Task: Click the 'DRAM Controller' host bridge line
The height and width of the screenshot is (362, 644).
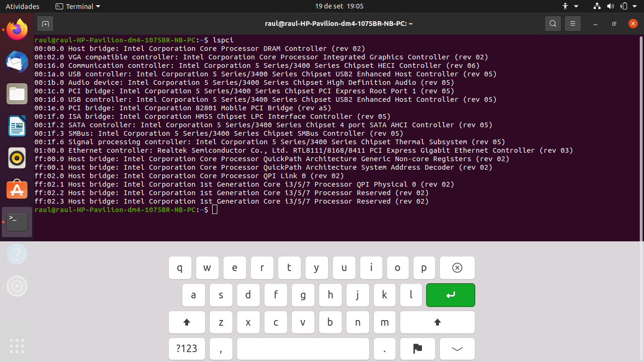Action: point(200,49)
